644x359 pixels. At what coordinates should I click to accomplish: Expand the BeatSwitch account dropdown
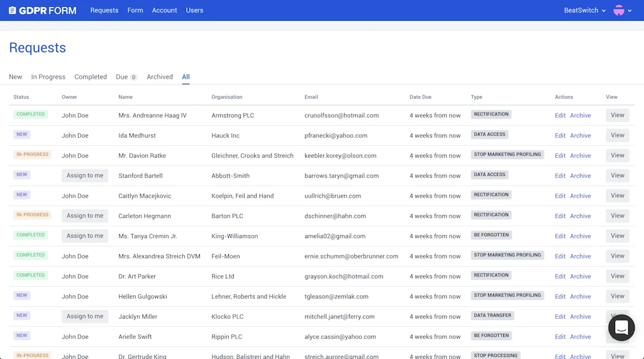[584, 10]
